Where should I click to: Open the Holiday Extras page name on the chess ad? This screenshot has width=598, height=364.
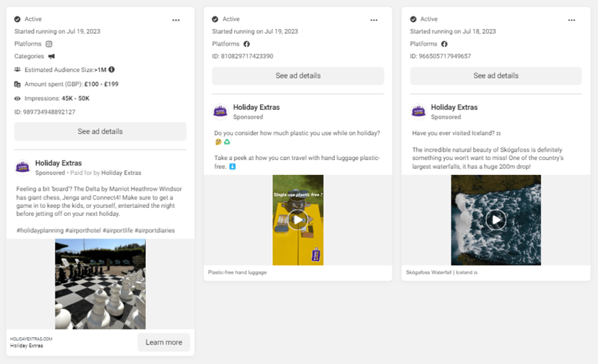[58, 163]
